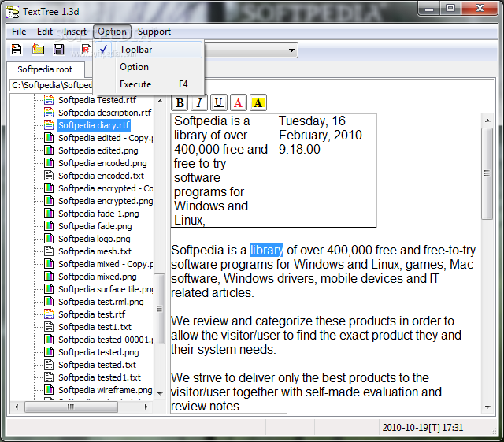Switch to the Softpedia root tab
Image resolution: width=504 pixels, height=442 pixels.
point(45,69)
